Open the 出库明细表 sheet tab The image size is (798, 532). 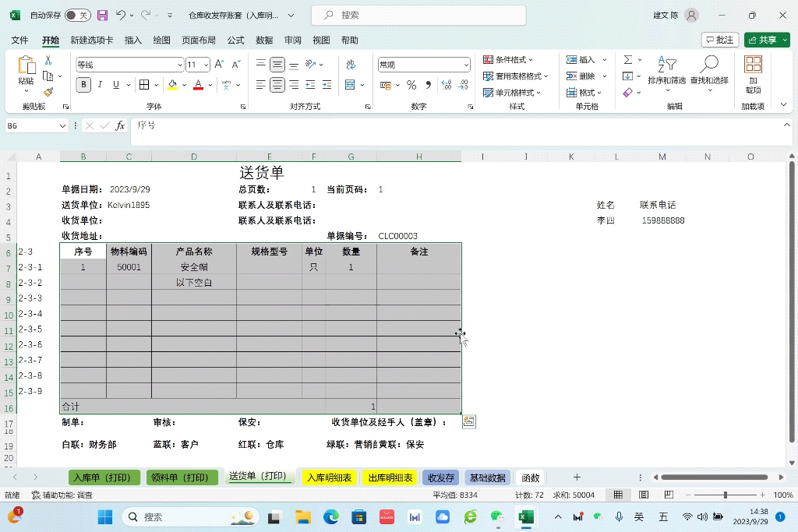click(389, 477)
